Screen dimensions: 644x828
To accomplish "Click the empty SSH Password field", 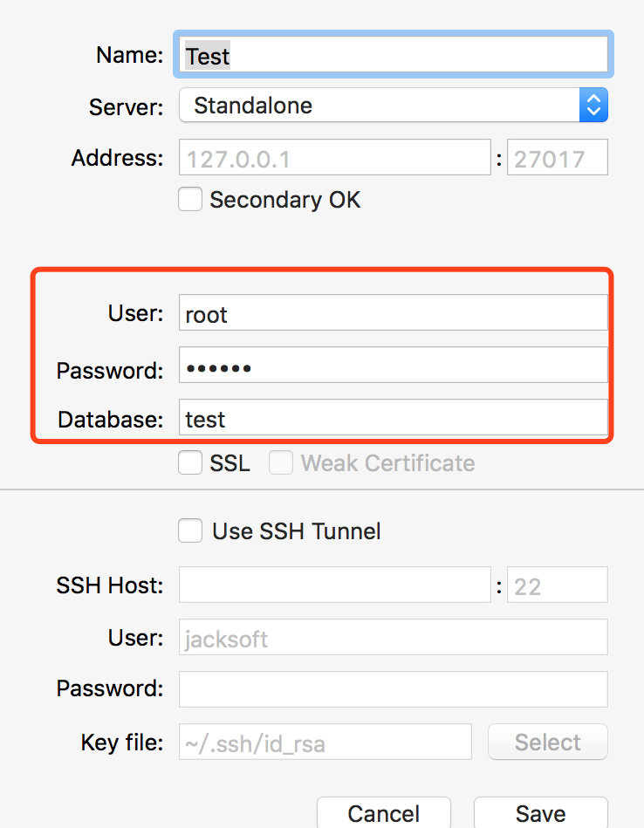I will pos(393,689).
